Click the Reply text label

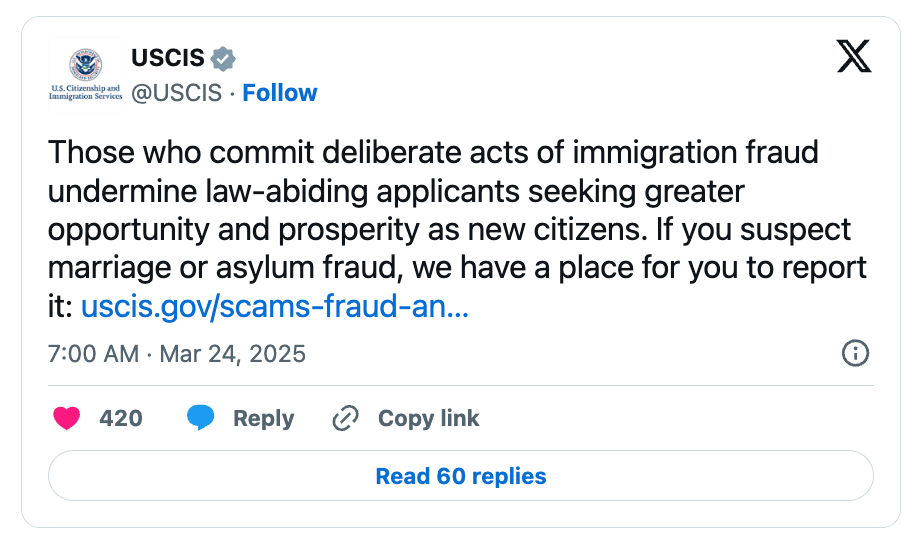(x=263, y=419)
